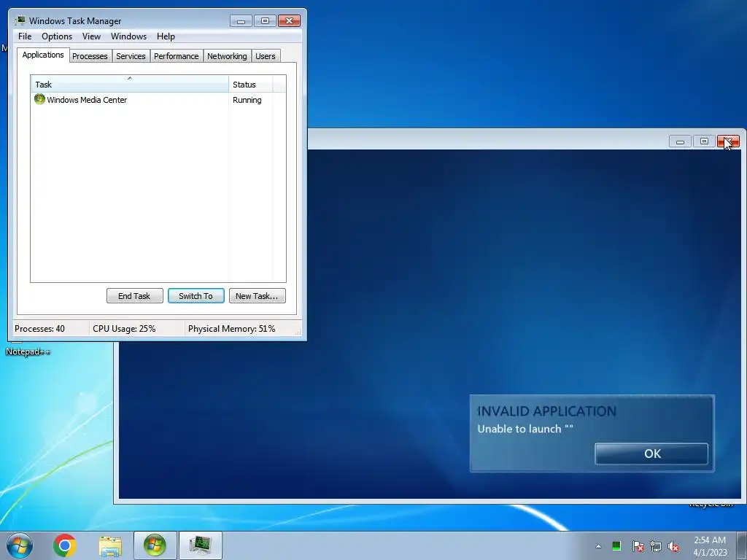
Task: Select the Windows Media Center task icon
Action: coord(39,99)
